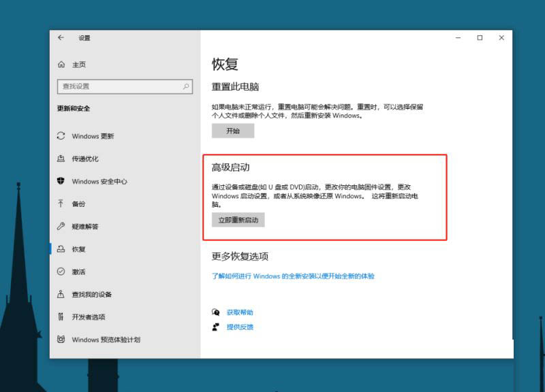Click the 提供反馈 person icon
The height and width of the screenshot is (392, 545).
(216, 327)
